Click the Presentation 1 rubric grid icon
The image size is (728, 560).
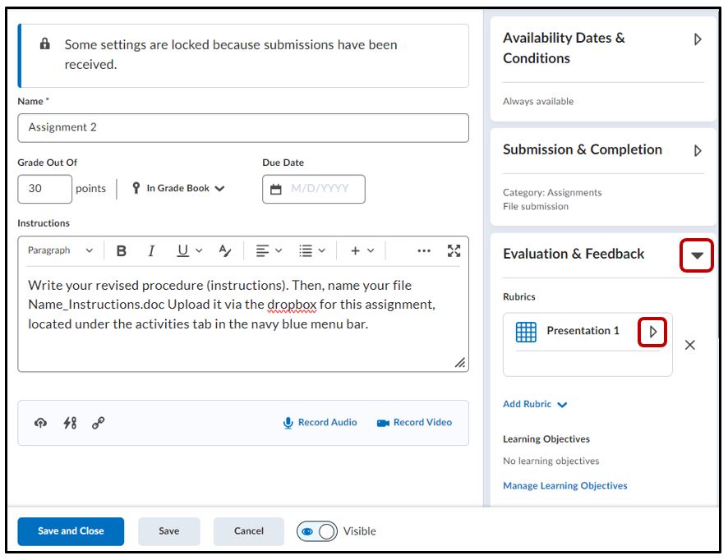[526, 332]
